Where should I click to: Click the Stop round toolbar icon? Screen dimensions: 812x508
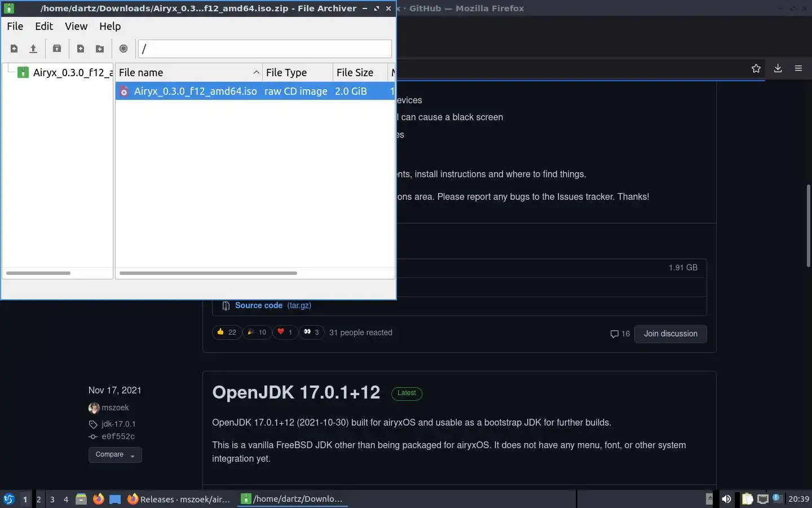point(123,49)
